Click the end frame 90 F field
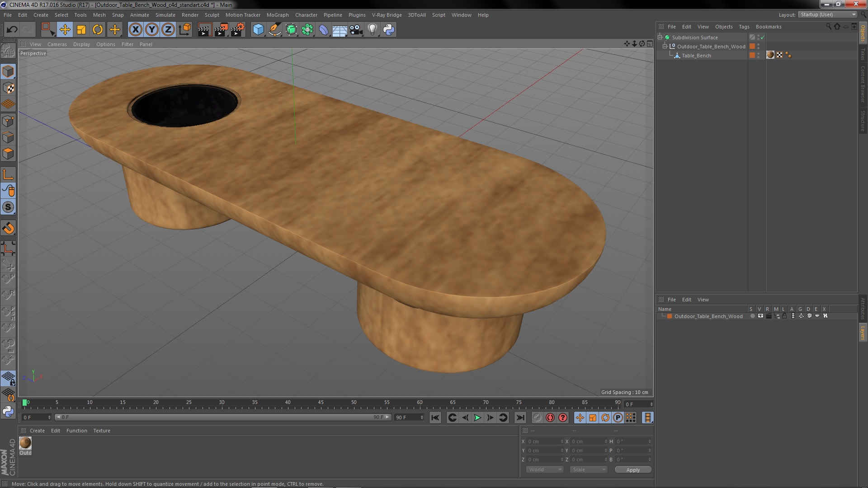 point(409,418)
